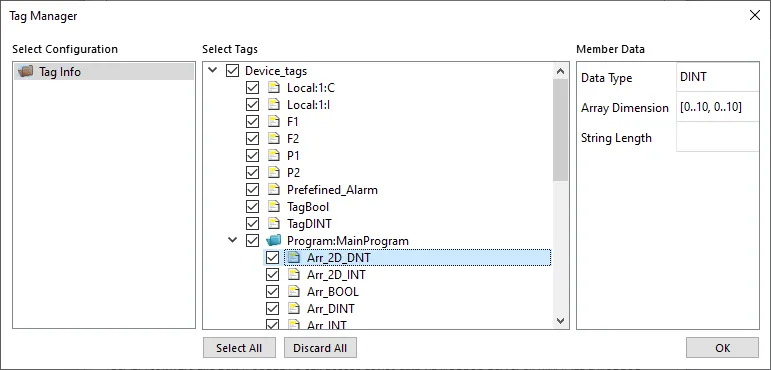Click the tag list scroll down arrow
771x370 pixels.
(x=560, y=321)
